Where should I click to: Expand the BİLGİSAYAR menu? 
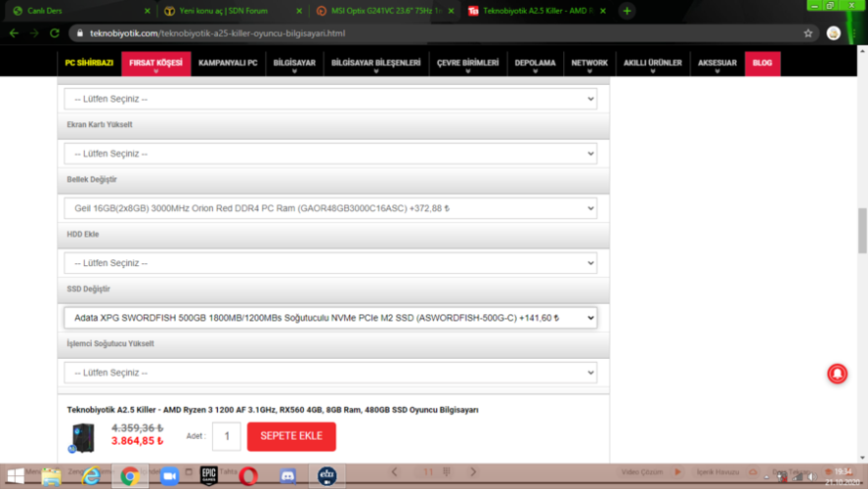pos(294,64)
